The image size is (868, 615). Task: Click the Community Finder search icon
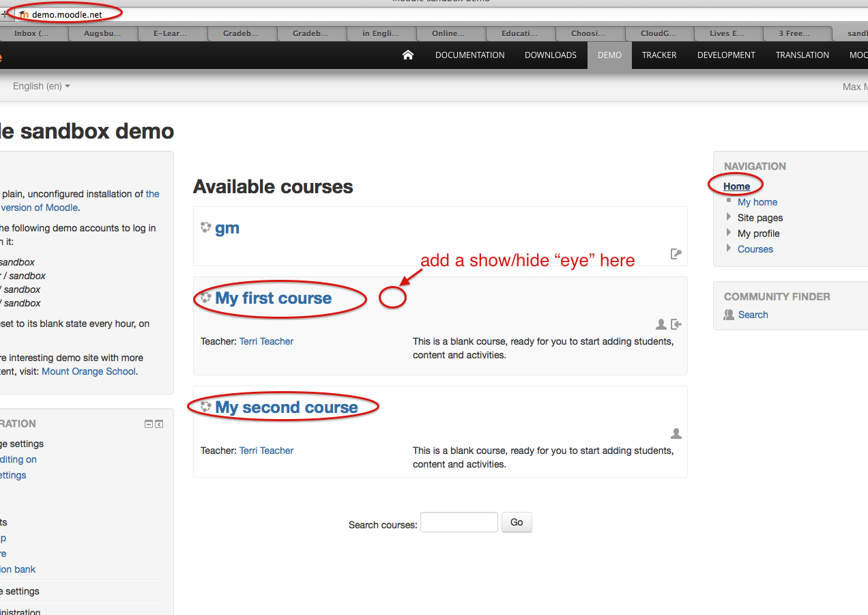click(729, 315)
